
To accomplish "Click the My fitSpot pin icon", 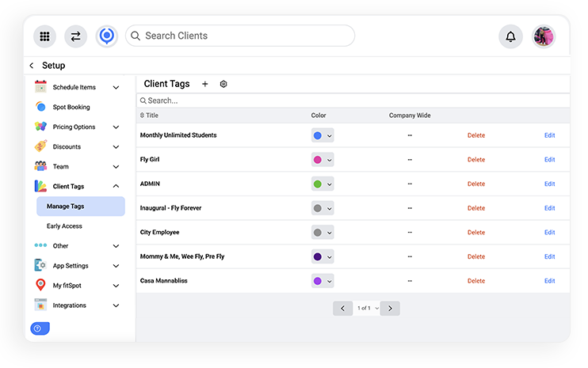I will [x=40, y=285].
